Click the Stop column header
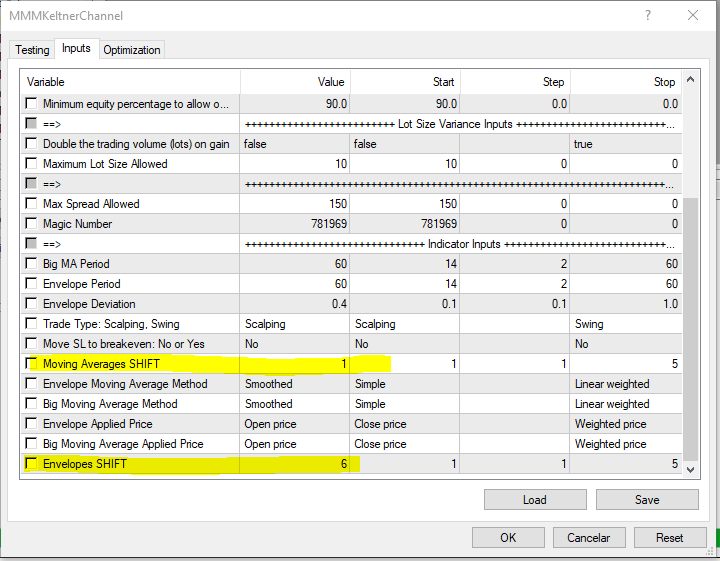The width and height of the screenshot is (720, 561). [626, 82]
